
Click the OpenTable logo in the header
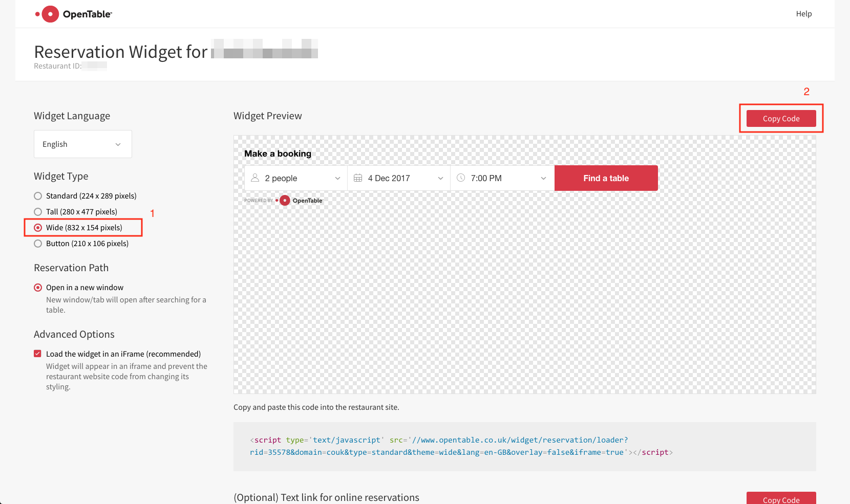point(73,14)
